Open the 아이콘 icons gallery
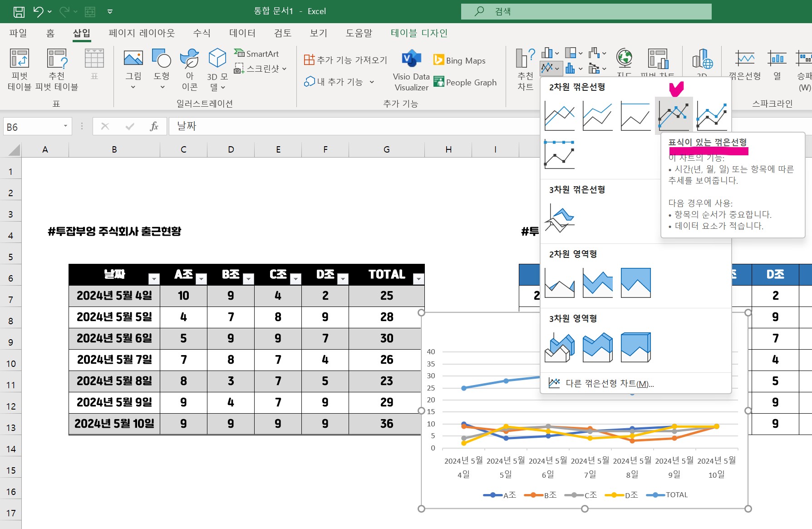 [189, 59]
